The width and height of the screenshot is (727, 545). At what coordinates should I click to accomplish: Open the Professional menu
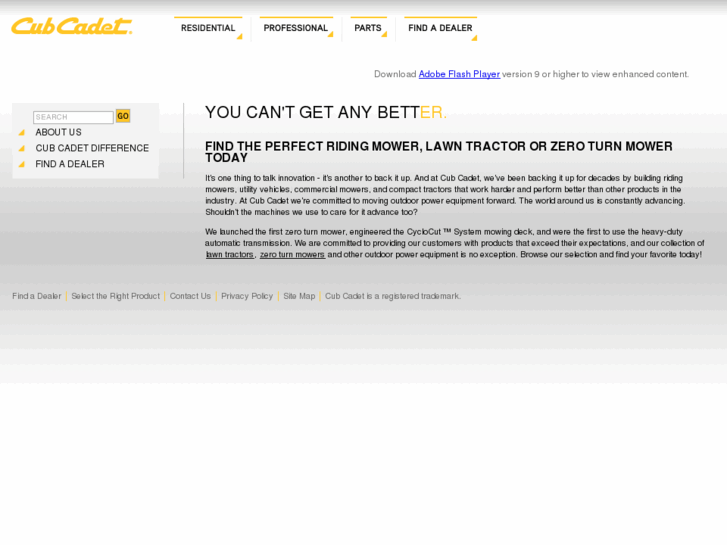pyautogui.click(x=296, y=28)
